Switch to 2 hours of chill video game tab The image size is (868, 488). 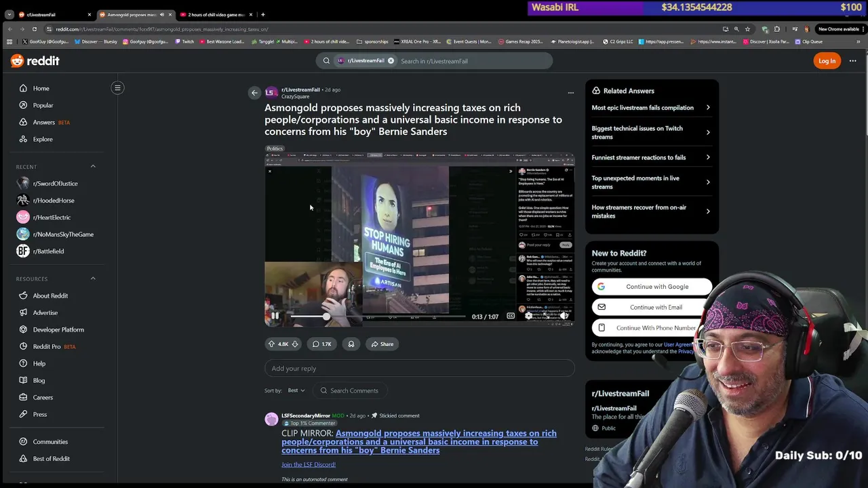point(216,14)
